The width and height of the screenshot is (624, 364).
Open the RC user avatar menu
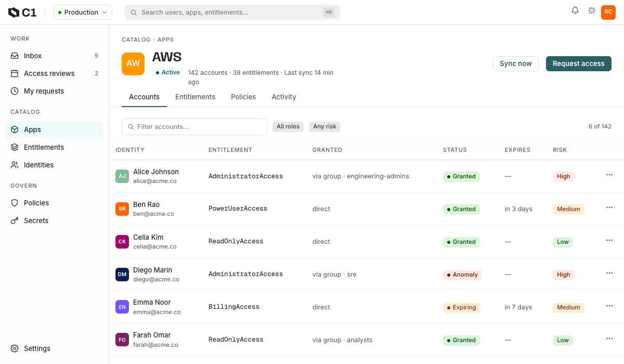[608, 12]
